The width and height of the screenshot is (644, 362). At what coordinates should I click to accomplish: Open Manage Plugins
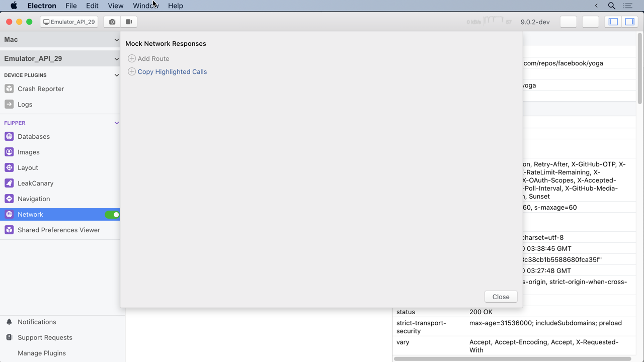[x=42, y=353]
